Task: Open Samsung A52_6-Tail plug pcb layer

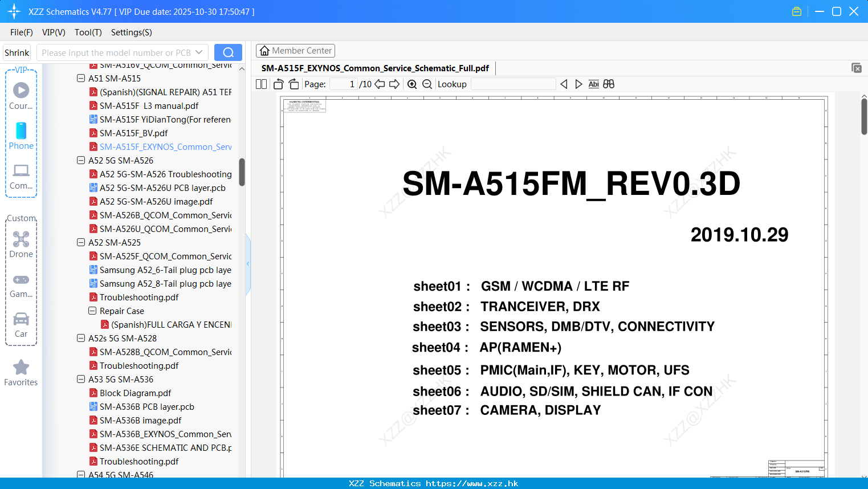Action: 160,270
